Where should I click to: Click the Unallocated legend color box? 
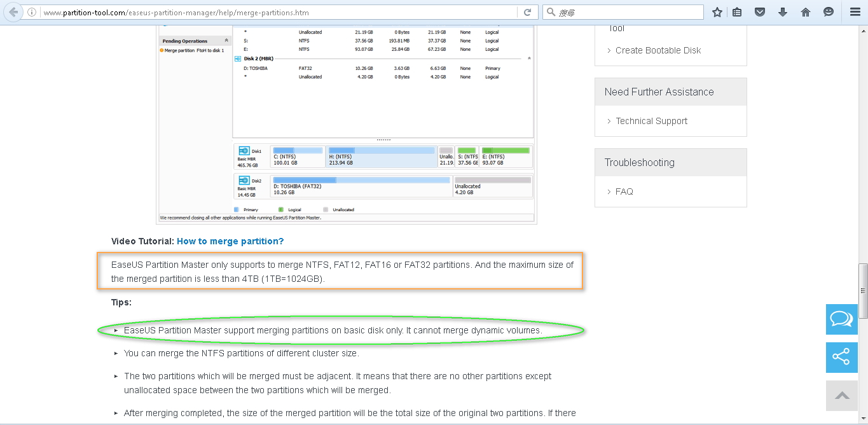pyautogui.click(x=326, y=209)
